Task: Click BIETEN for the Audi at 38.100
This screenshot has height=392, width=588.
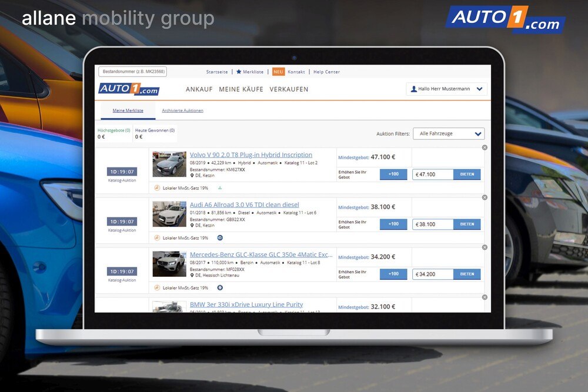Action: (467, 224)
